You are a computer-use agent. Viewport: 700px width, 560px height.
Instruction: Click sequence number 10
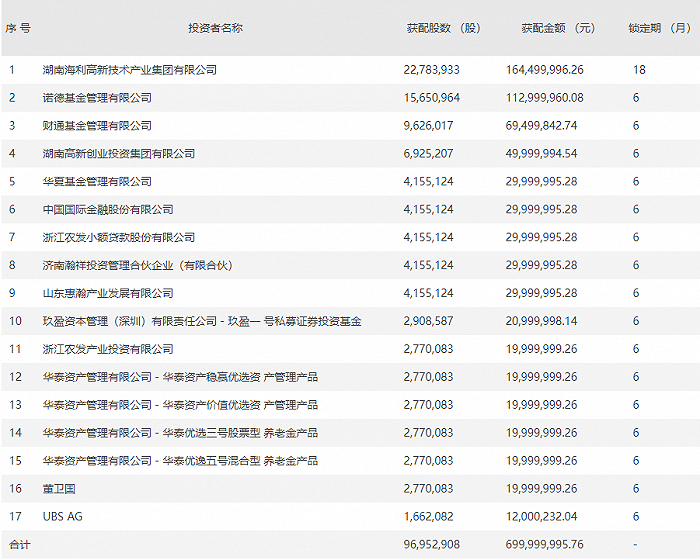point(15,321)
